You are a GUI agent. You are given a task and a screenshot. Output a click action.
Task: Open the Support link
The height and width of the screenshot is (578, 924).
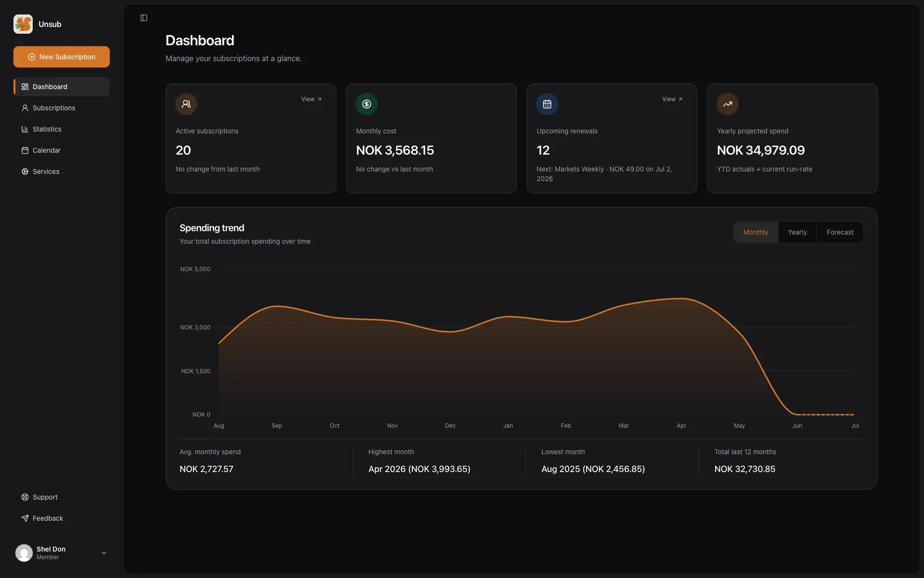coord(62,497)
